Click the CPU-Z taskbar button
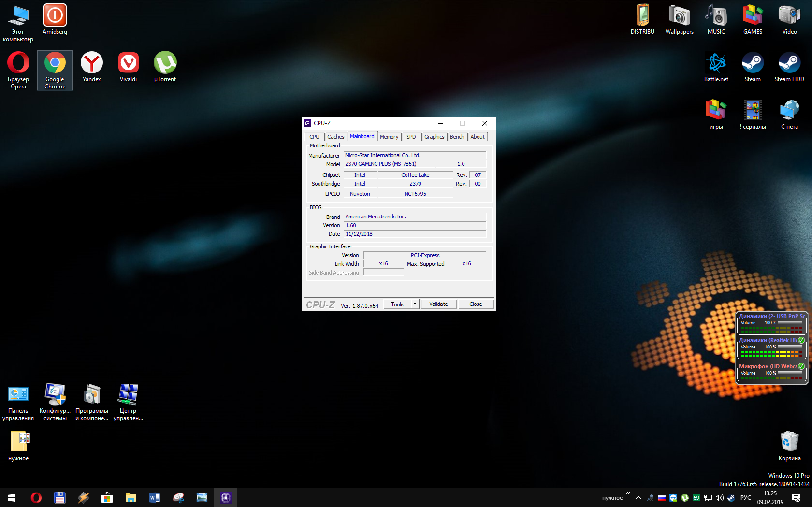812x507 pixels. coord(226,497)
